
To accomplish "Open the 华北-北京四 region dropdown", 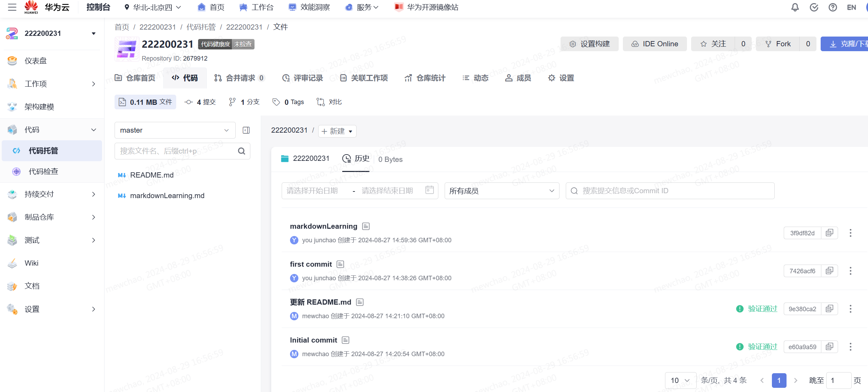I will [153, 7].
